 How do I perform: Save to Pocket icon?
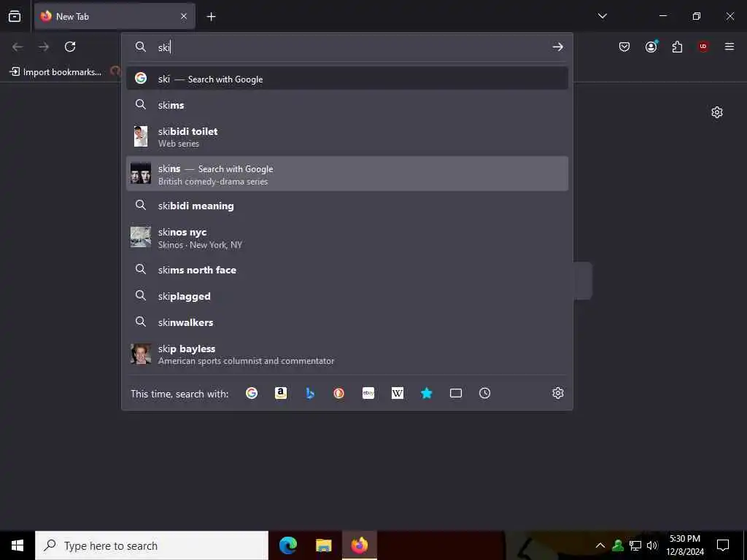[624, 47]
